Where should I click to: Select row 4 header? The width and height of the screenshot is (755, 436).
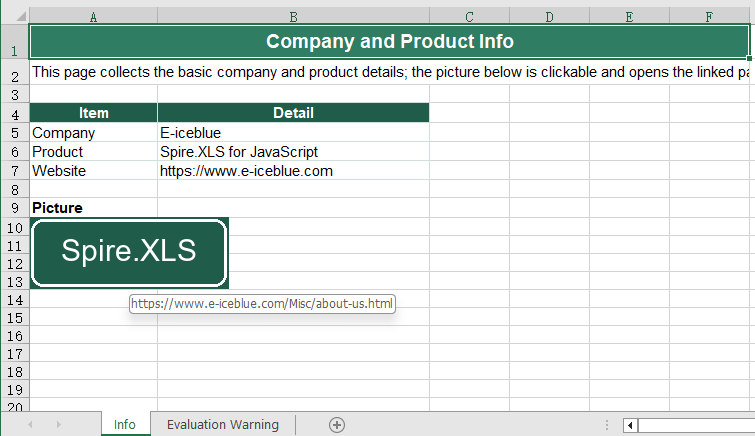point(15,113)
